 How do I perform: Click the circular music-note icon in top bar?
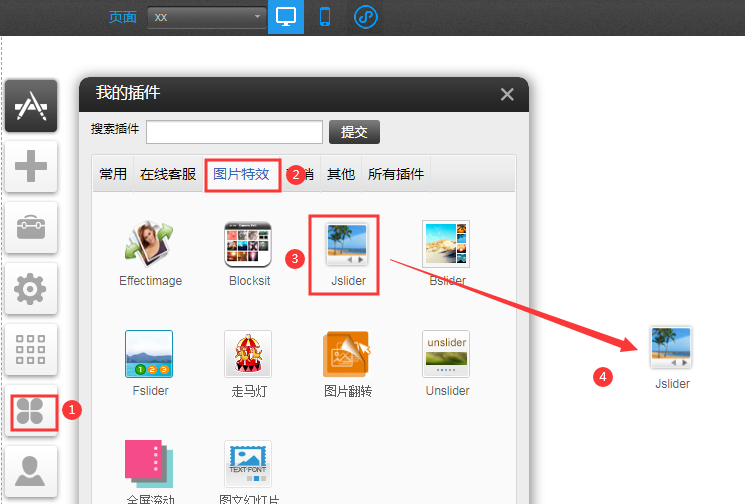pos(366,17)
